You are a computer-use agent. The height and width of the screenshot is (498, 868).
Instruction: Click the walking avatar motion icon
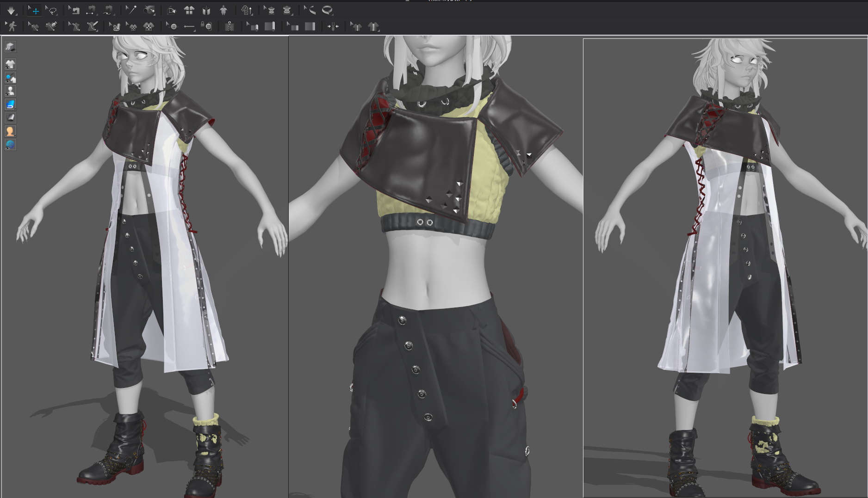point(12,26)
